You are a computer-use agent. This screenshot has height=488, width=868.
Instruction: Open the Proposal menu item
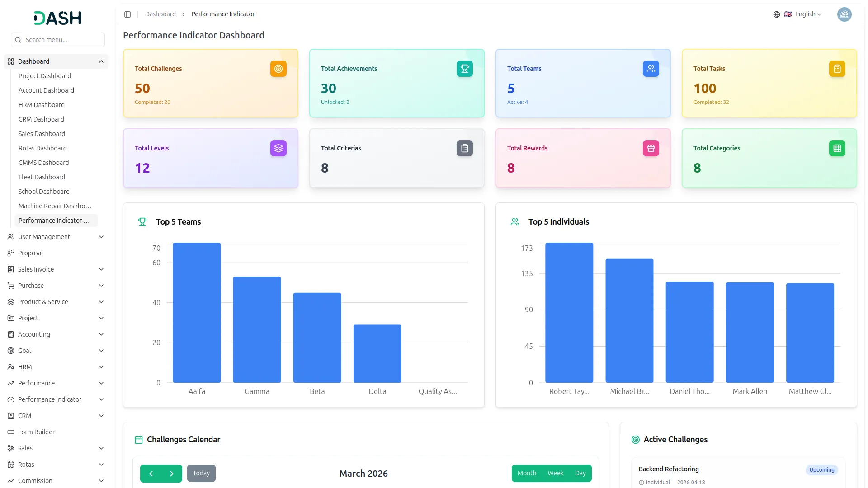30,253
